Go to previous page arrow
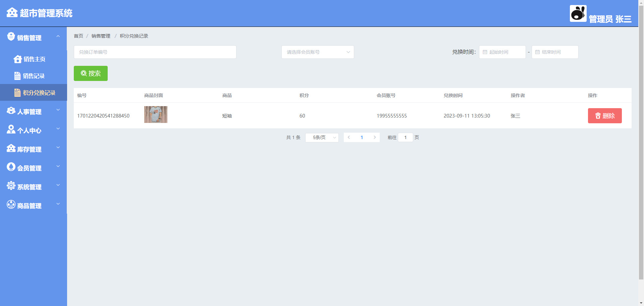The height and width of the screenshot is (306, 644). click(x=349, y=137)
